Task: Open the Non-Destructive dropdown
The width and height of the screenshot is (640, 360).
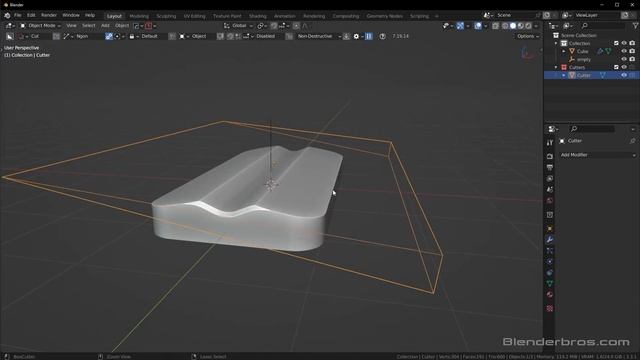Action: pyautogui.click(x=319, y=36)
